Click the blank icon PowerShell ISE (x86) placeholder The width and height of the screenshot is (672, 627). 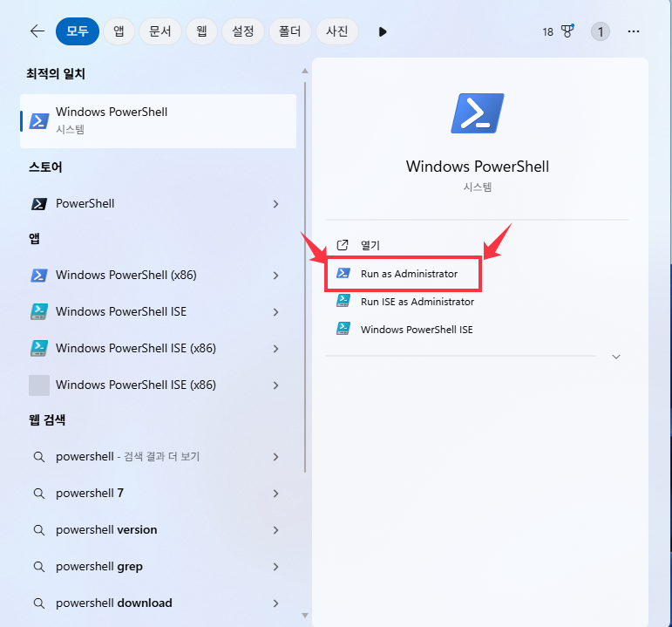(x=39, y=385)
